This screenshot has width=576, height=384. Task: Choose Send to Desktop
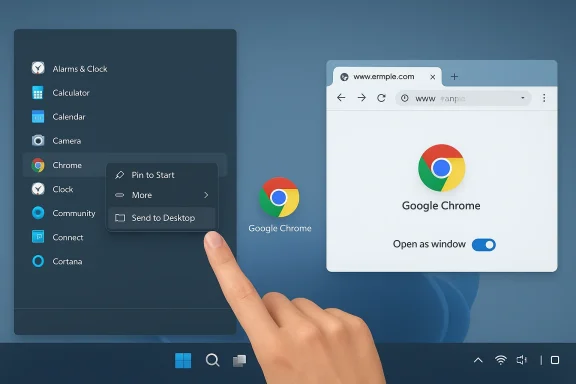click(162, 218)
